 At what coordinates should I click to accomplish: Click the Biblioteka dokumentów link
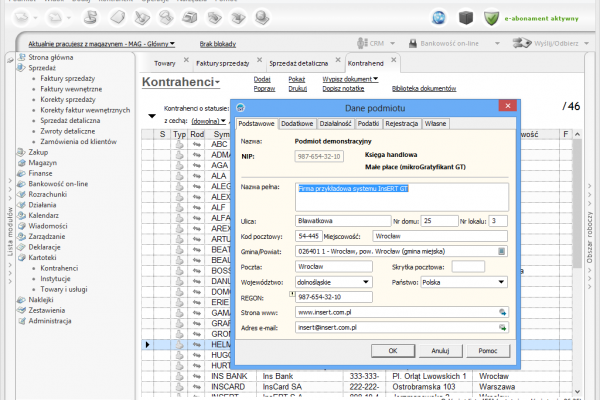coord(425,89)
